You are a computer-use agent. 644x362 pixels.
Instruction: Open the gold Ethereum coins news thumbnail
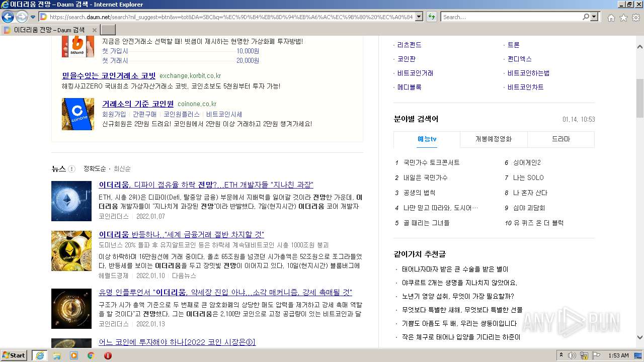[x=71, y=251]
